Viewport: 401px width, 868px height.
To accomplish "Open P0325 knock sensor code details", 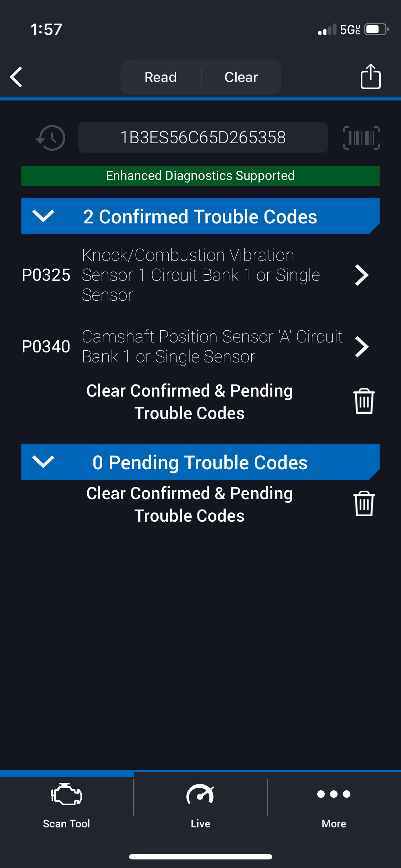I will click(x=361, y=275).
